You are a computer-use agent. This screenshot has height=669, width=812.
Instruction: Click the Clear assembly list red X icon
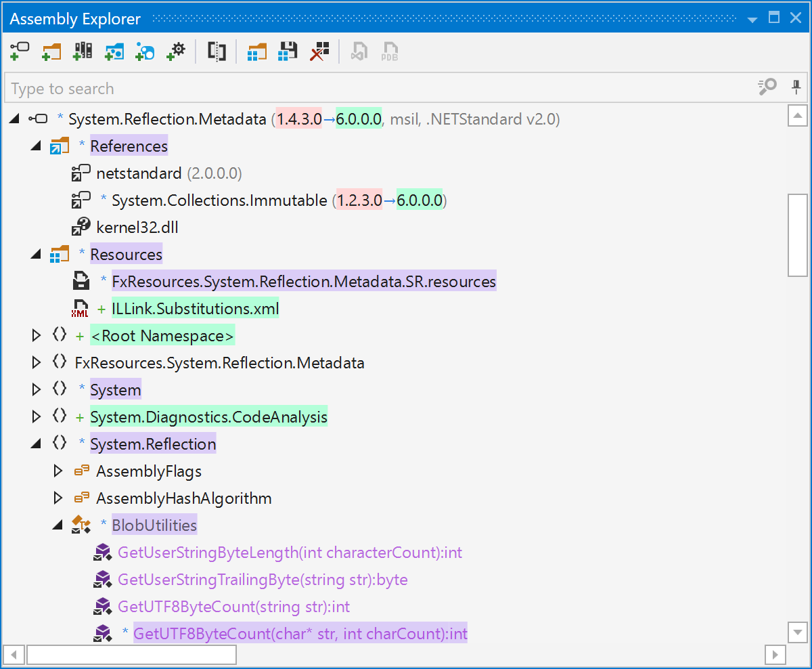pos(319,51)
